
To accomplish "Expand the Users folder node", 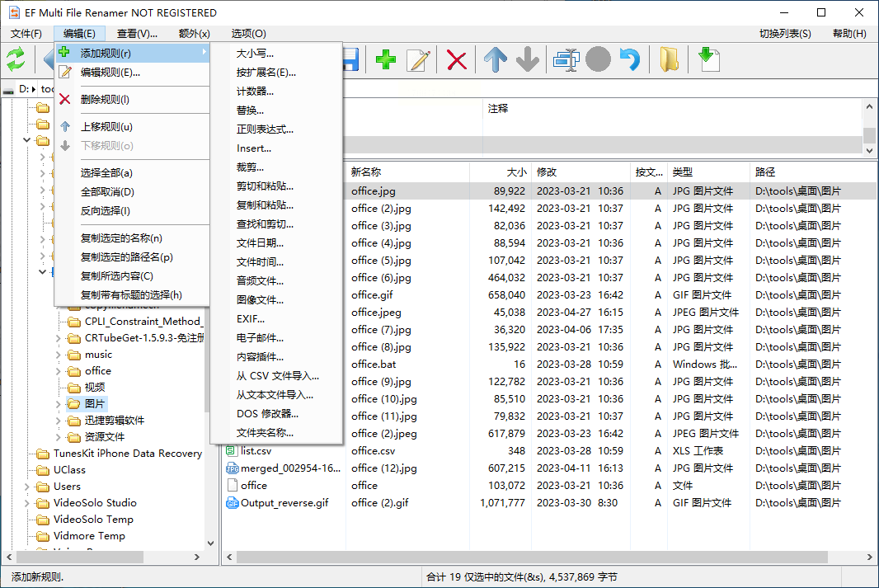I will point(26,487).
